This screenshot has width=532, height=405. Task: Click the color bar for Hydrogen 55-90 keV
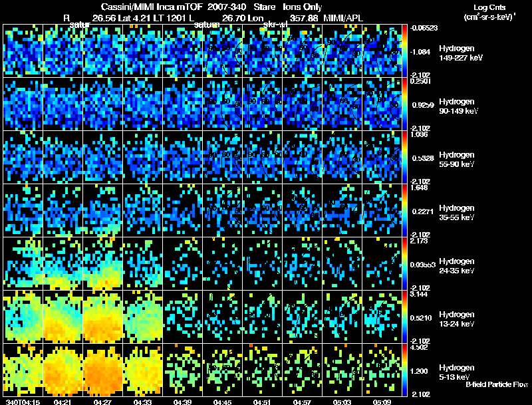[x=404, y=158]
